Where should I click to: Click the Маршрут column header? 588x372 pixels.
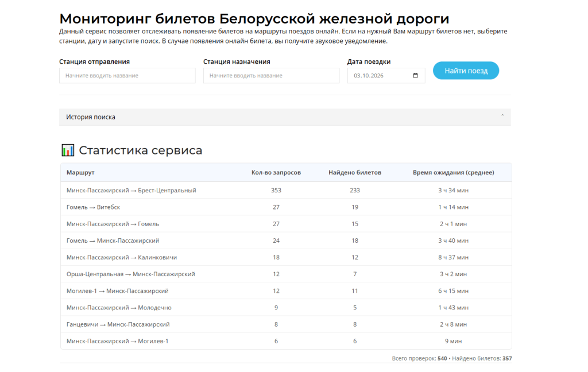[x=80, y=172]
